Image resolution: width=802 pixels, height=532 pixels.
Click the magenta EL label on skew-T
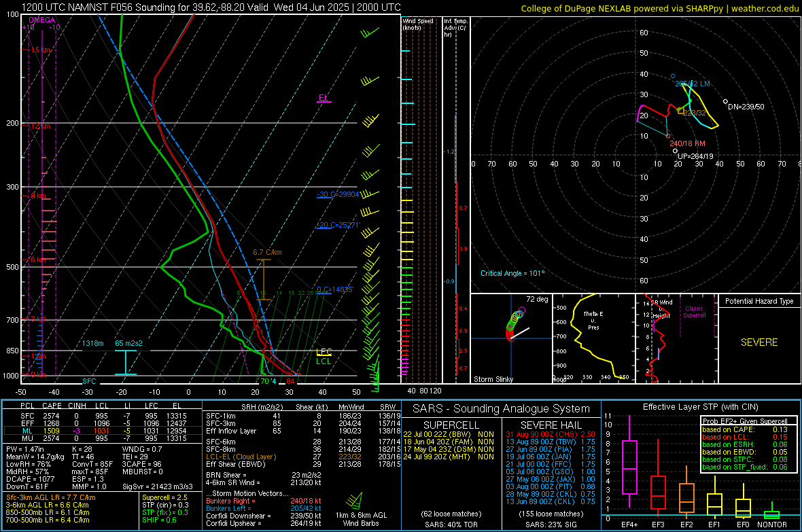tap(324, 98)
